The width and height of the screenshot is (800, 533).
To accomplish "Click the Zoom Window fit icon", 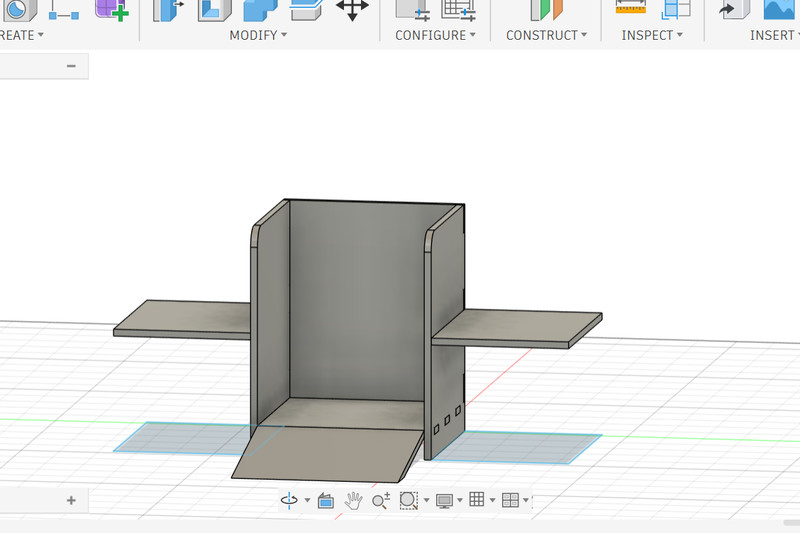I will click(409, 500).
